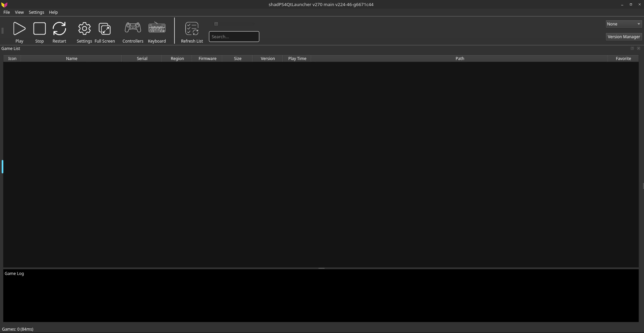The width and height of the screenshot is (644, 333).
Task: Open Keyboard mapping icon
Action: [x=157, y=28]
